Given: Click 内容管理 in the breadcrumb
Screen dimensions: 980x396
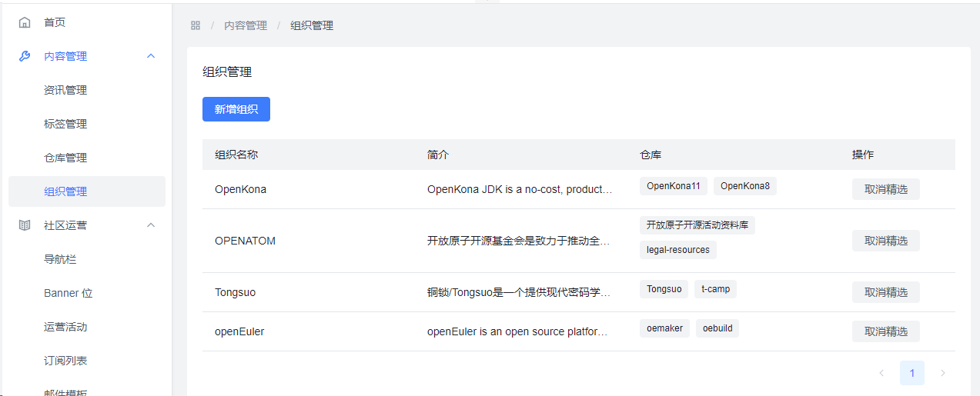Looking at the screenshot, I should [246, 25].
